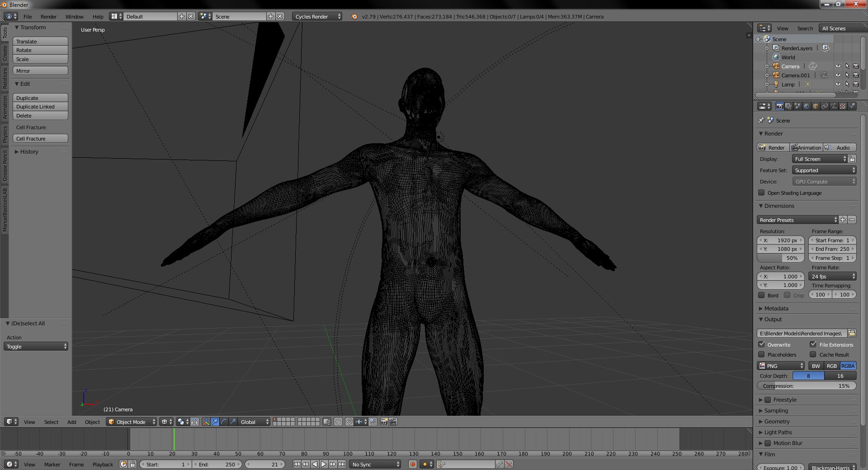Jump to the next keyframe
Image resolution: width=868 pixels, height=470 pixels.
coord(333,464)
